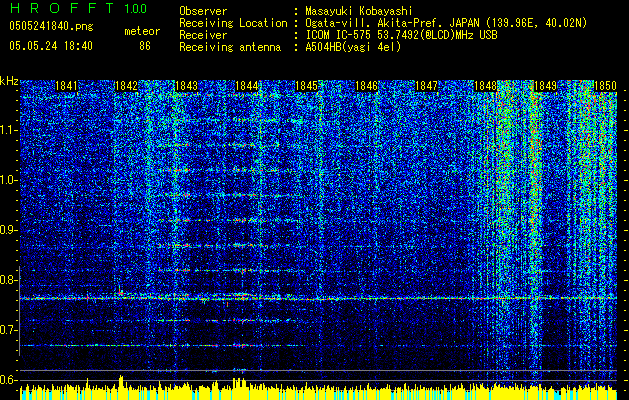Click the 1.0 frequency axis label
Screen dimensions: 629x400
9,180
